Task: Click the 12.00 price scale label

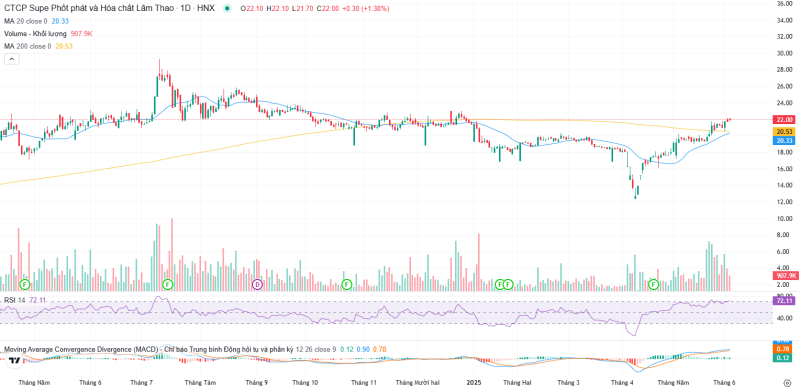Action: [x=784, y=202]
